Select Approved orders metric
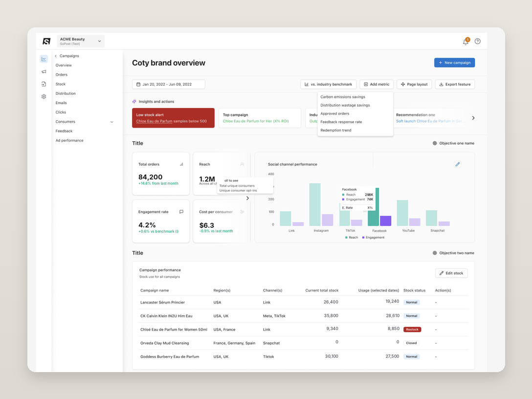The image size is (532, 399). (355, 113)
